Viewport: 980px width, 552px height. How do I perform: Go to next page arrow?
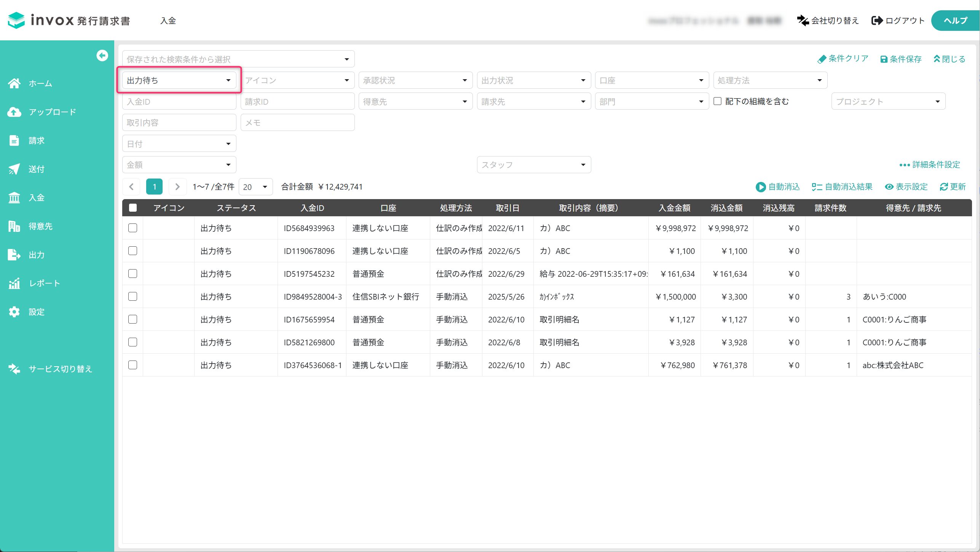click(177, 187)
